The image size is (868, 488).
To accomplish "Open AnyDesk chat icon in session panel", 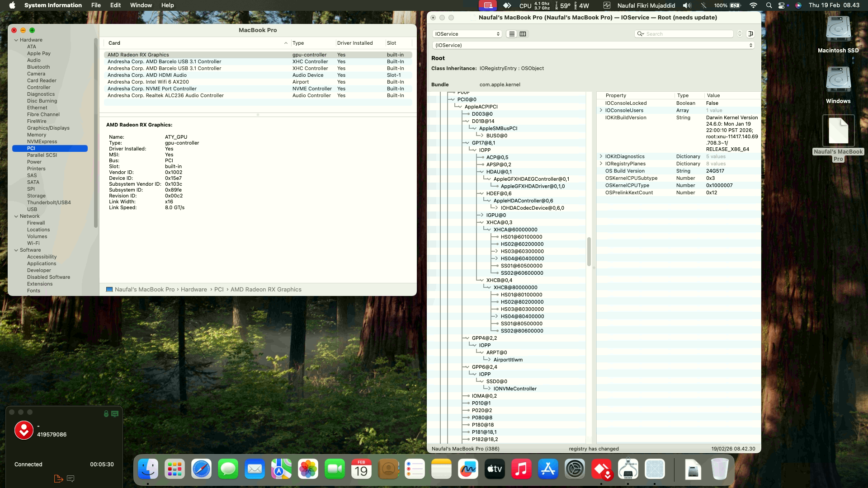I will [71, 479].
